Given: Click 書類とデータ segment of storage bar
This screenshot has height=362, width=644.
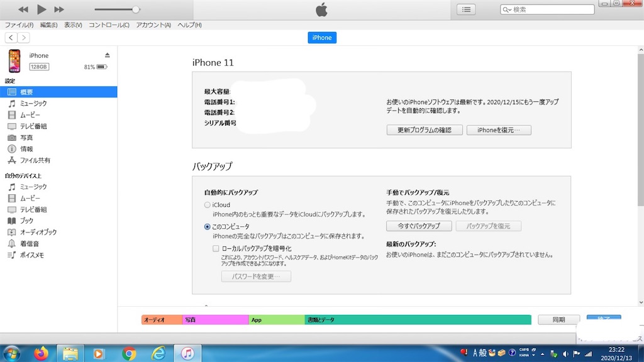Looking at the screenshot, I should [418, 320].
